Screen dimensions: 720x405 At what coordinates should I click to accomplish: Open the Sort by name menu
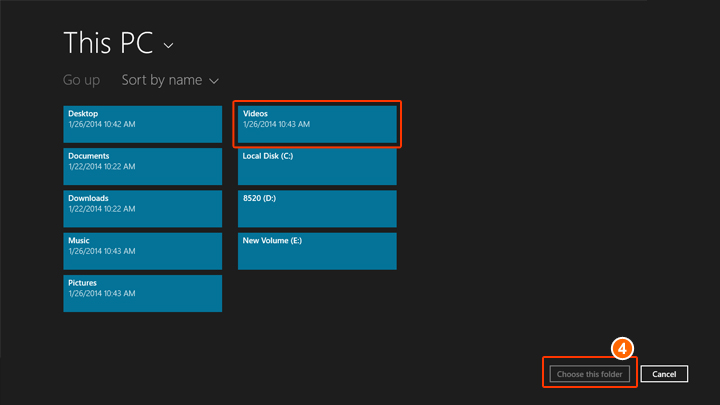click(x=162, y=80)
